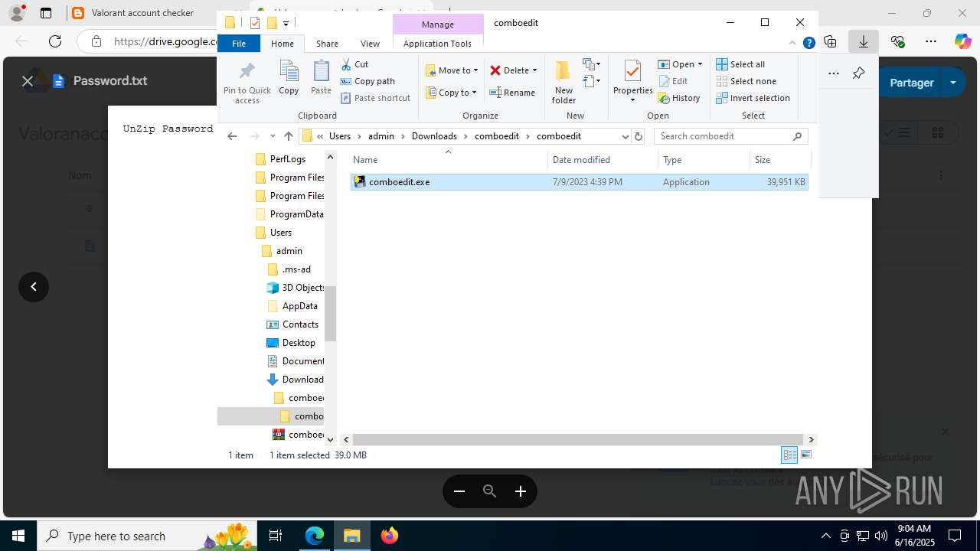Go back using Explorer's back arrow
This screenshot has height=551, width=980.
pos(232,136)
